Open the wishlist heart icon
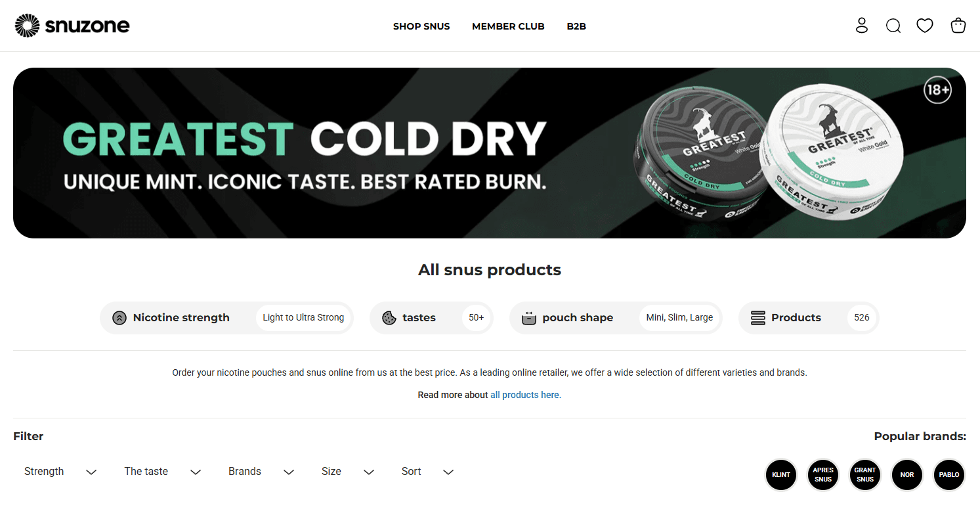980x515 pixels. (x=925, y=26)
